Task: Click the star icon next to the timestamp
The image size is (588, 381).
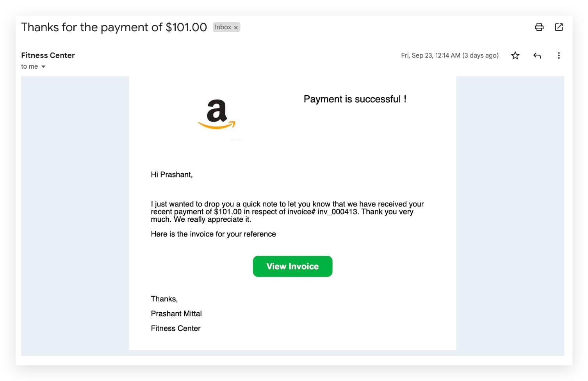Action: [x=515, y=55]
